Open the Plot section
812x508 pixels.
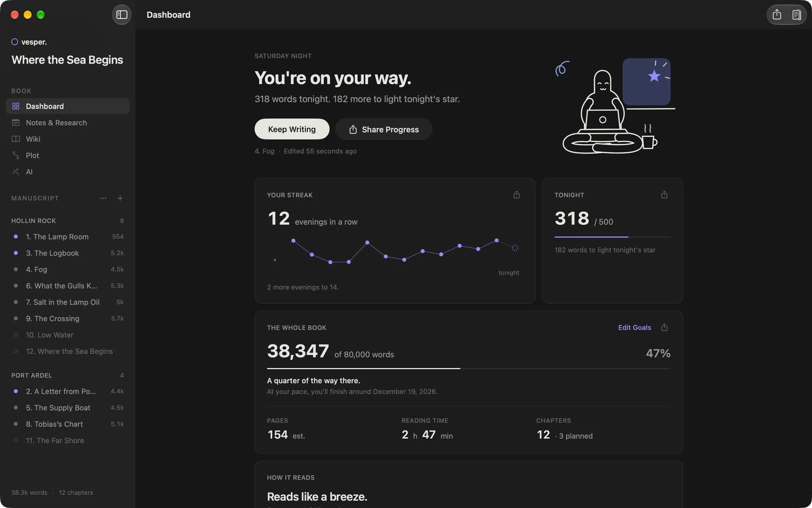point(68,155)
